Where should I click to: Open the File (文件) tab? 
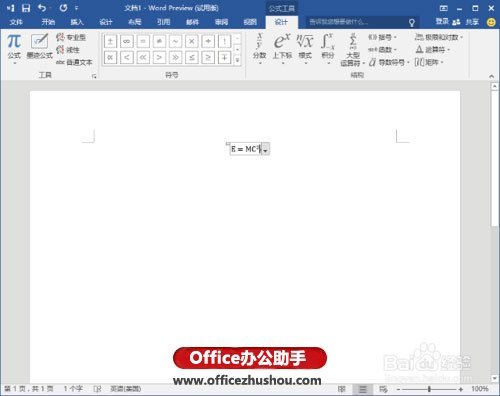[16, 22]
